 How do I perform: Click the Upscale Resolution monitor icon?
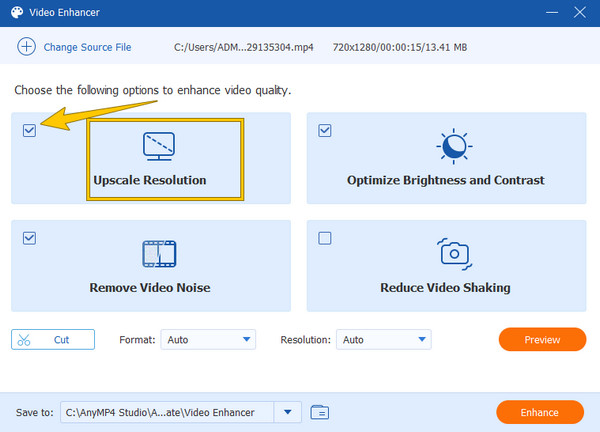pos(159,146)
